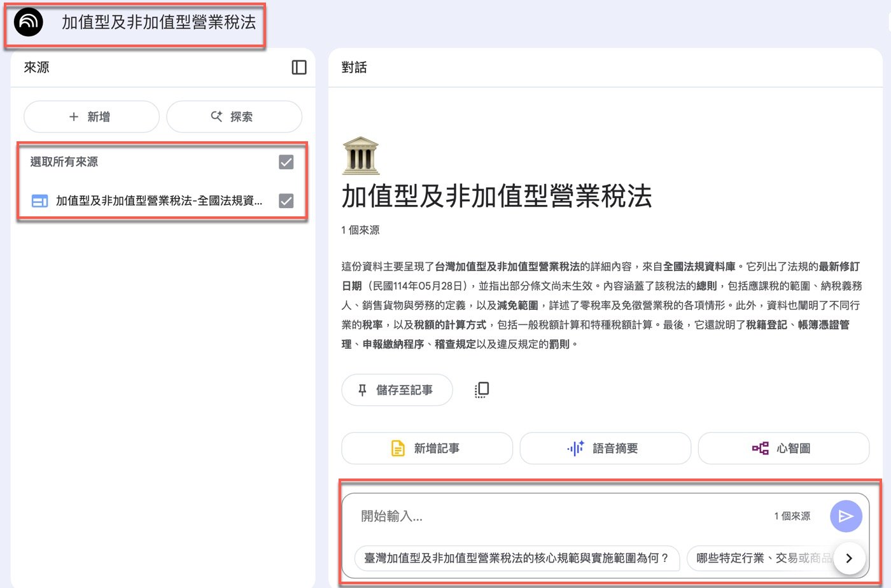Click the 語音摘要 button
Image resolution: width=891 pixels, height=588 pixels.
point(605,449)
